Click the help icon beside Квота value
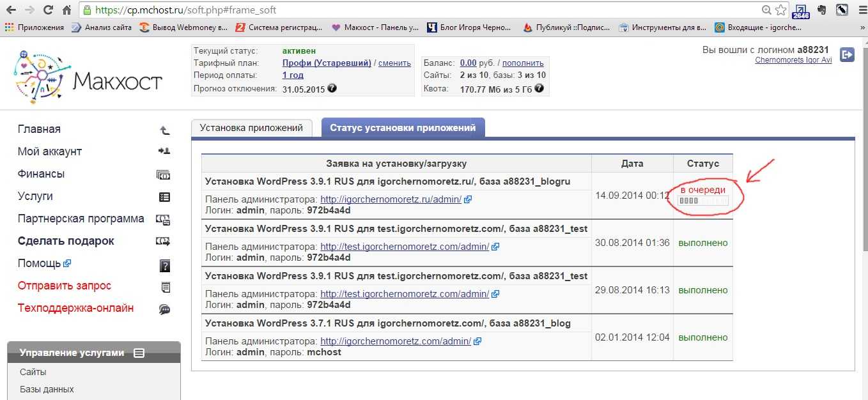This screenshot has height=400, width=868. tap(539, 89)
